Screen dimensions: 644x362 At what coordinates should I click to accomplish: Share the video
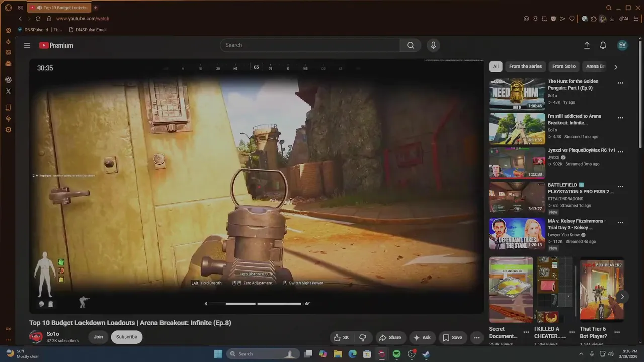(390, 337)
